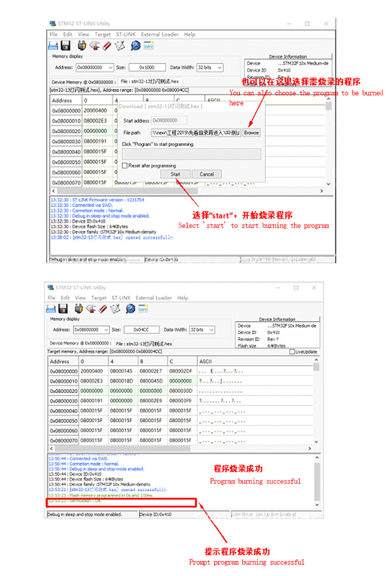
Task: Open Address dropdown in lower window
Action: [106, 330]
